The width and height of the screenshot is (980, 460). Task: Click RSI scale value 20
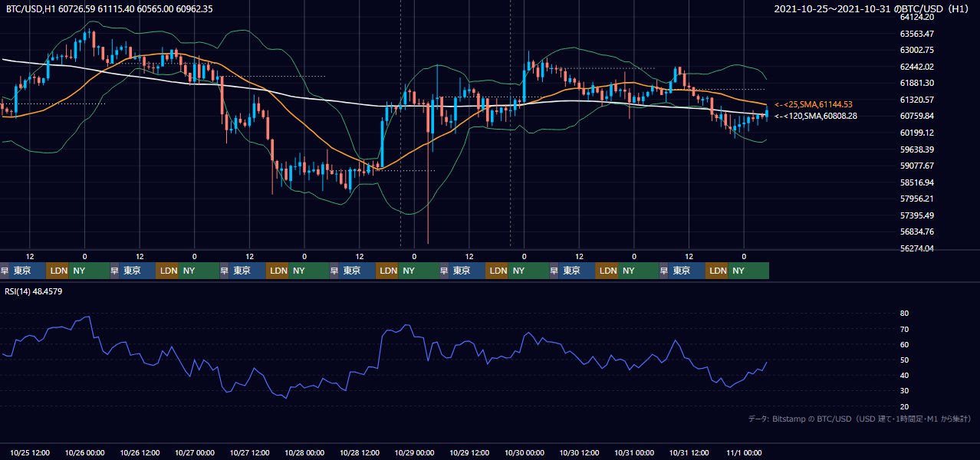(905, 406)
